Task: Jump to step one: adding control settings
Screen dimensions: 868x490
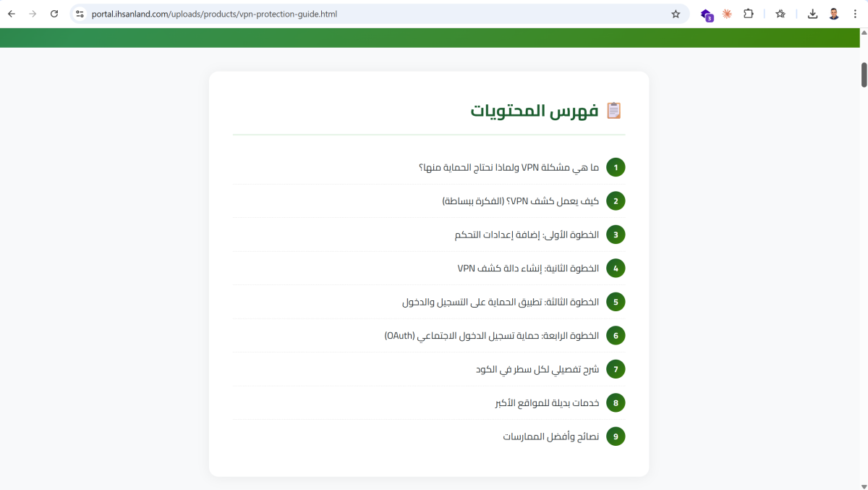Action: coord(527,235)
